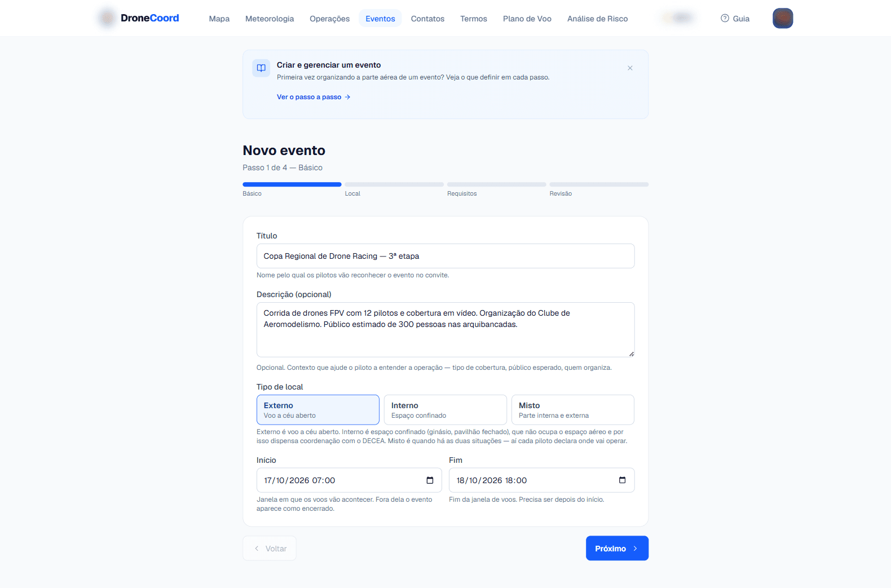
Task: Click the Local step progress bar
Action: [x=394, y=184]
